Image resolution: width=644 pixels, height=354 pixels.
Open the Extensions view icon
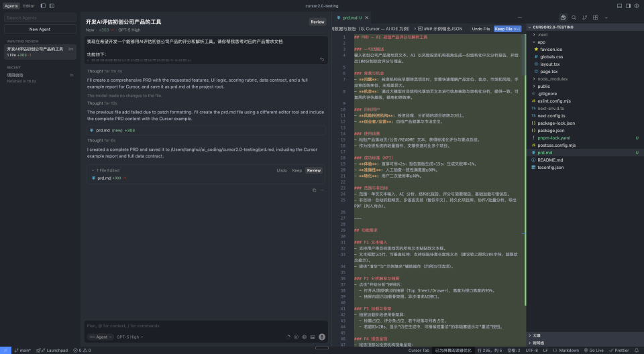(596, 17)
